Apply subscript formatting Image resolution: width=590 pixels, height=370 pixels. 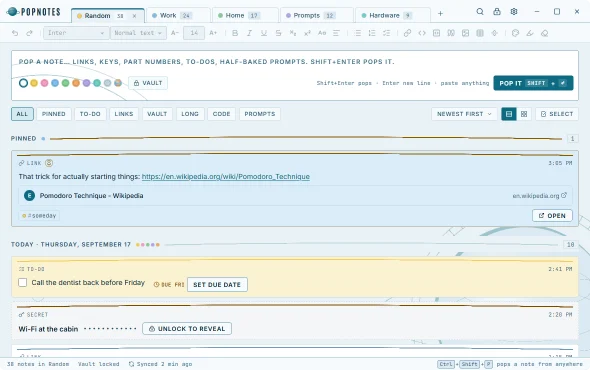(x=293, y=33)
